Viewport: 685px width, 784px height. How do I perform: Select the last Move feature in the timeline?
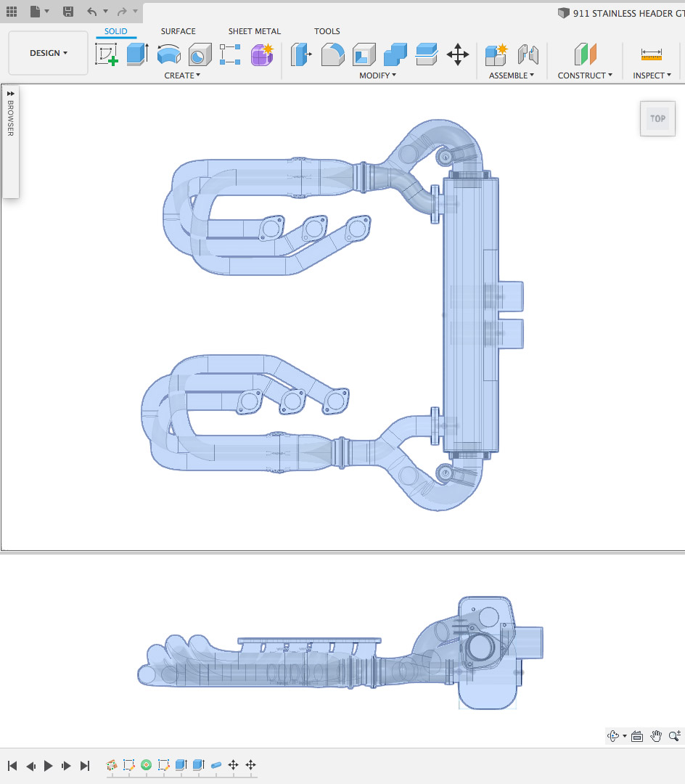coord(251,764)
